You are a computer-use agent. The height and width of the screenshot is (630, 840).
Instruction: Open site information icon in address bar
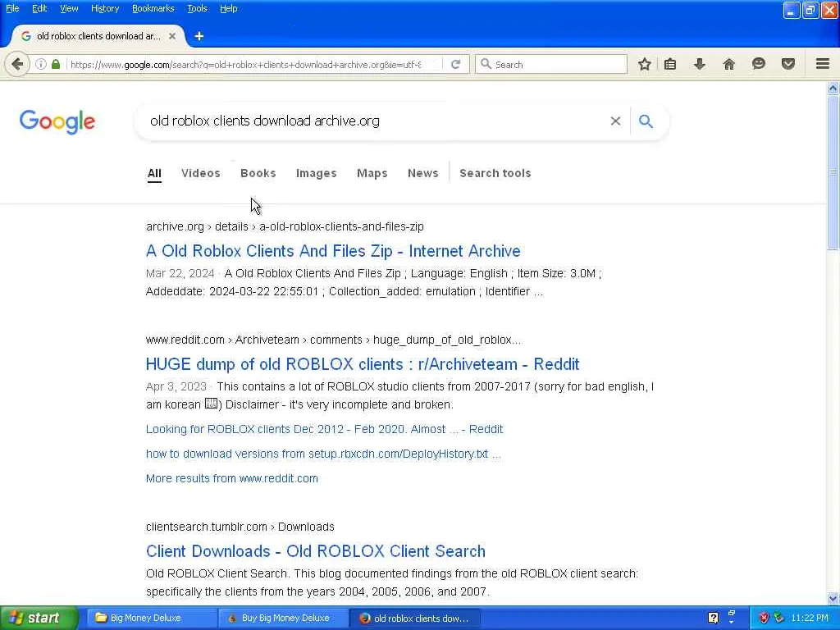41,64
